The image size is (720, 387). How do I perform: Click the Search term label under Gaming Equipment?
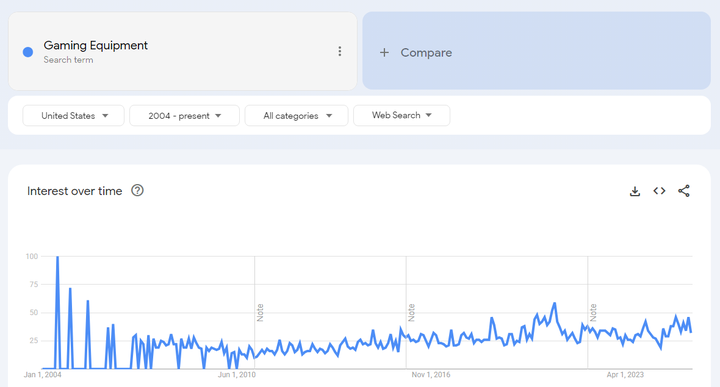tap(68, 60)
